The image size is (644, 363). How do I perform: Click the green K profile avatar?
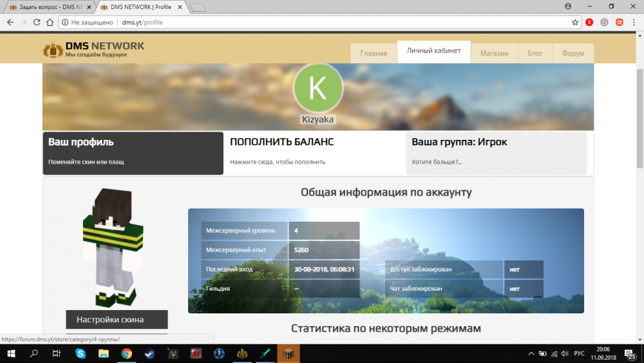coord(317,88)
